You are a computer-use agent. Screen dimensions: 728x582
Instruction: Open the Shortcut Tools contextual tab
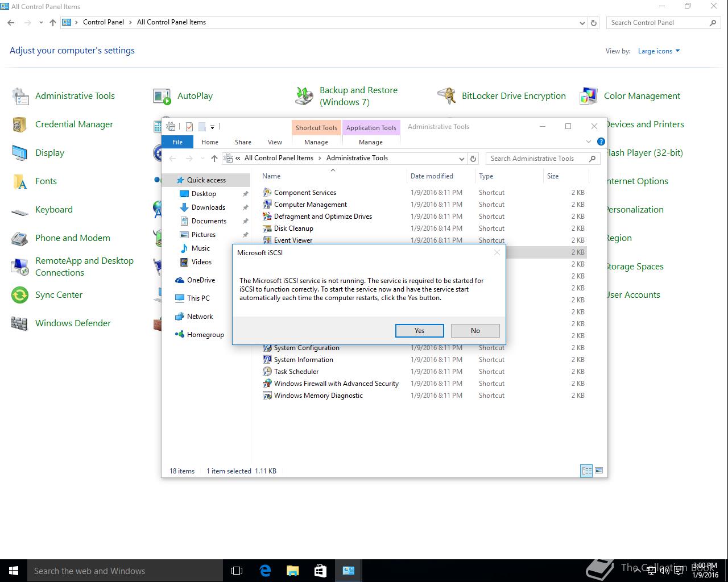[316, 128]
